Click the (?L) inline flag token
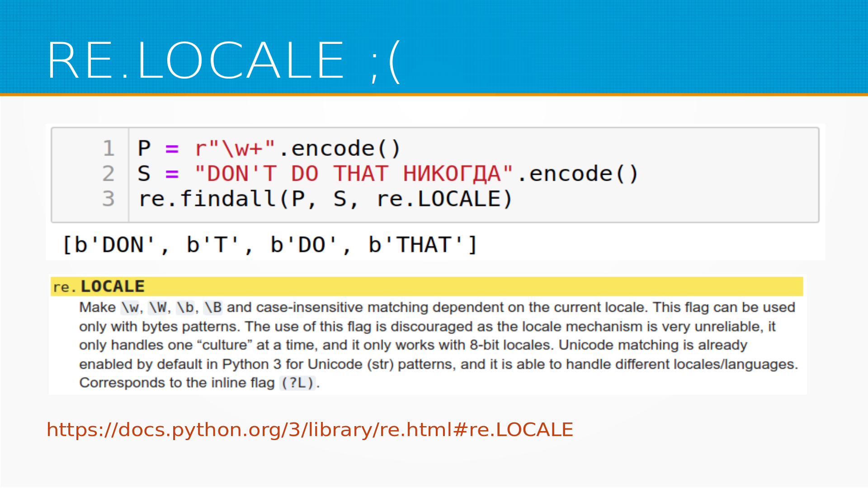 pyautogui.click(x=297, y=383)
